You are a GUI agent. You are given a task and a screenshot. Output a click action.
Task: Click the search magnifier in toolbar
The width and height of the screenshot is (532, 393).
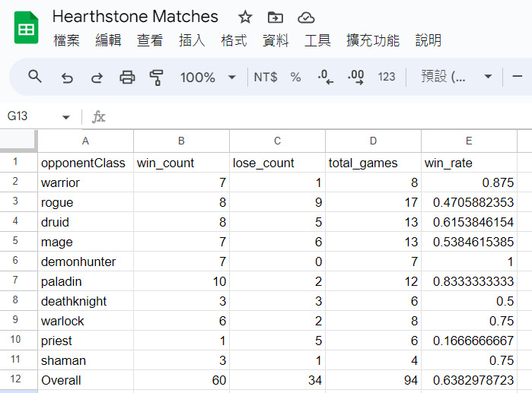coord(34,77)
